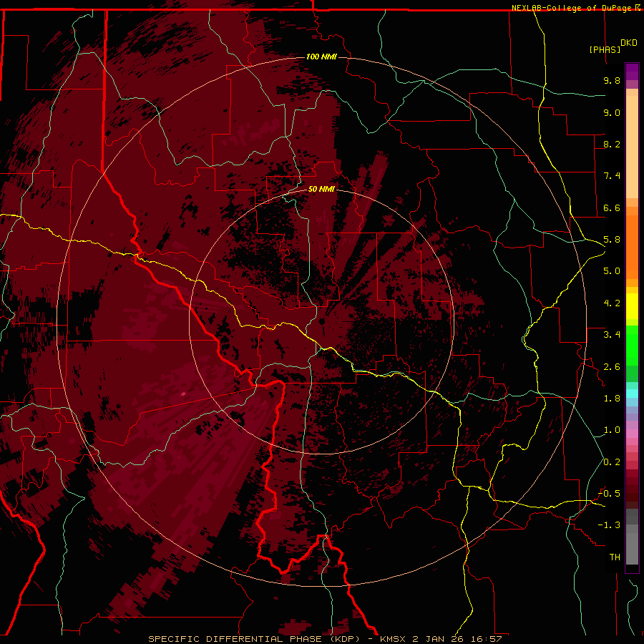Click the cyan segment of the color bar
The height and width of the screenshot is (644, 644).
(x=632, y=394)
